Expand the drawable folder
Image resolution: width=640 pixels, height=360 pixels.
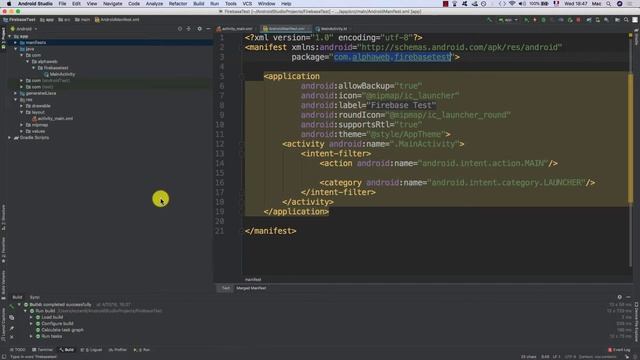22,106
